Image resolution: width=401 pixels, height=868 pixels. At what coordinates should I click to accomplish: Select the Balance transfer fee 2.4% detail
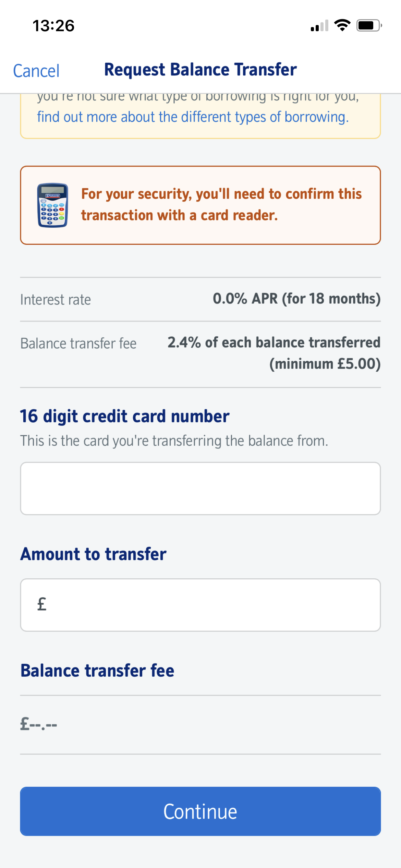pos(274,342)
